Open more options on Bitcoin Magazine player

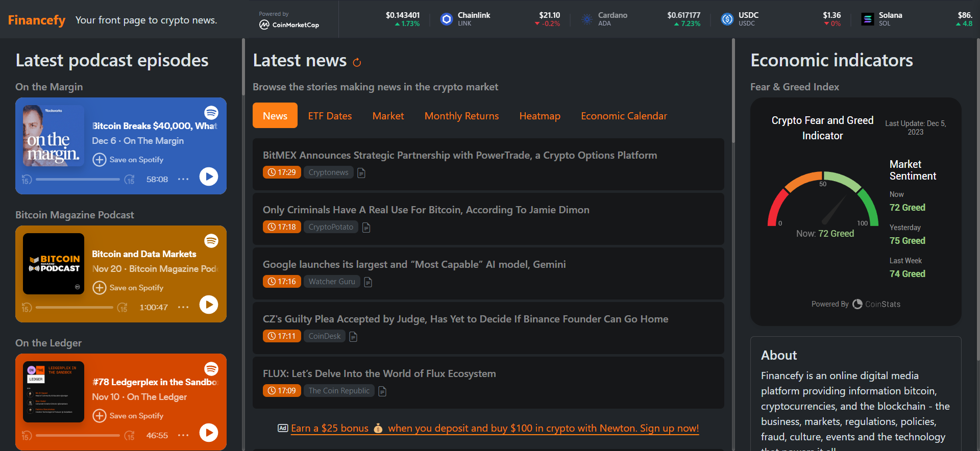(x=183, y=307)
